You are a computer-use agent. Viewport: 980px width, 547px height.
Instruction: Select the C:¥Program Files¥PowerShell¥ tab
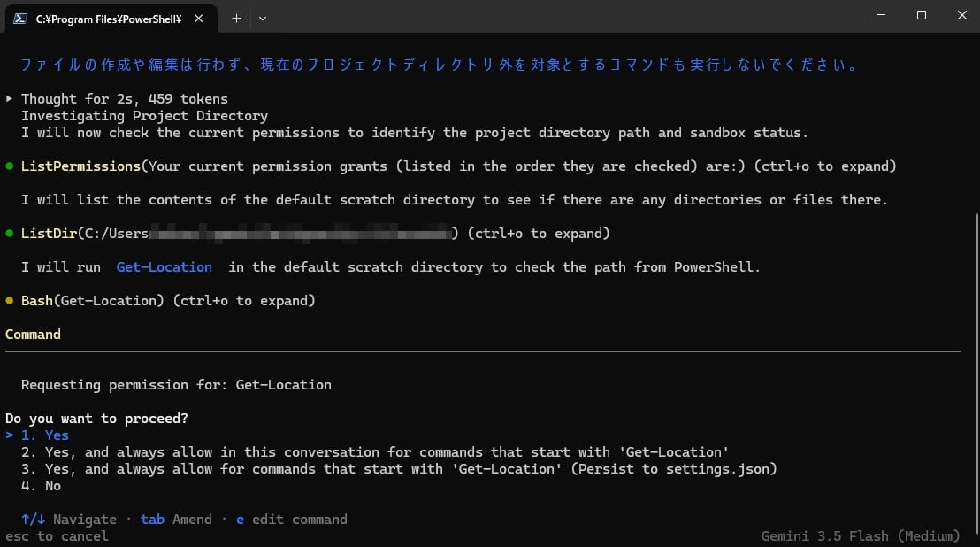click(111, 19)
